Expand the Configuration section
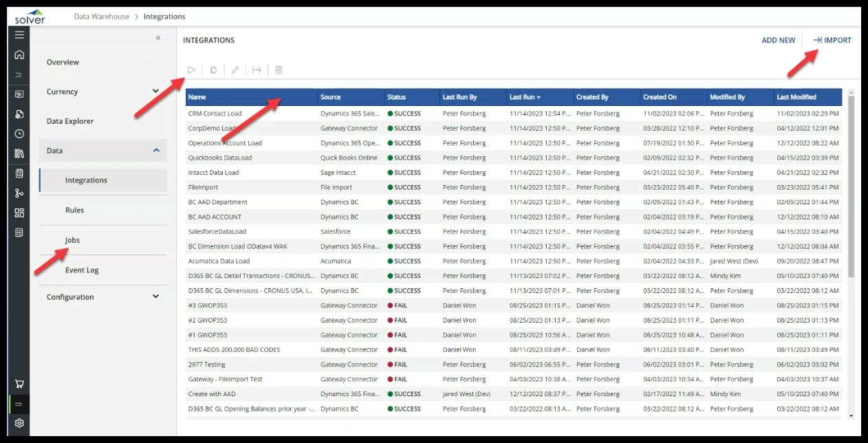Viewport: 868px width, 443px height. coord(155,296)
